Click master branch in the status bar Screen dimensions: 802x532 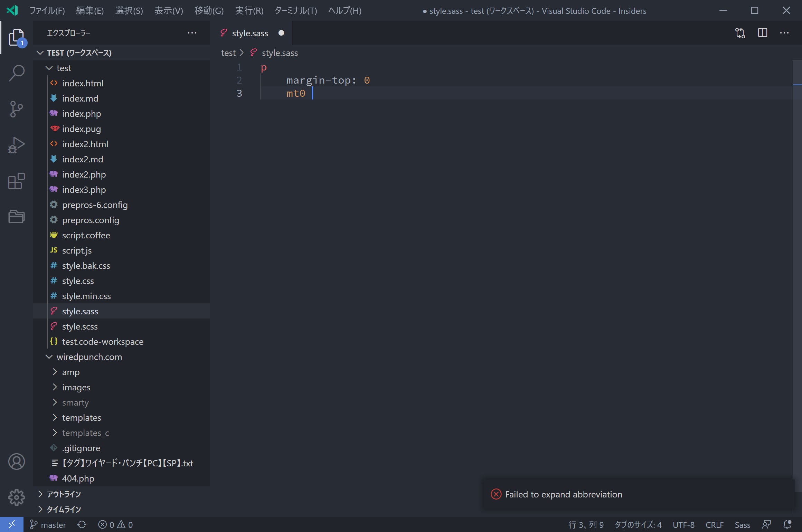pyautogui.click(x=47, y=524)
